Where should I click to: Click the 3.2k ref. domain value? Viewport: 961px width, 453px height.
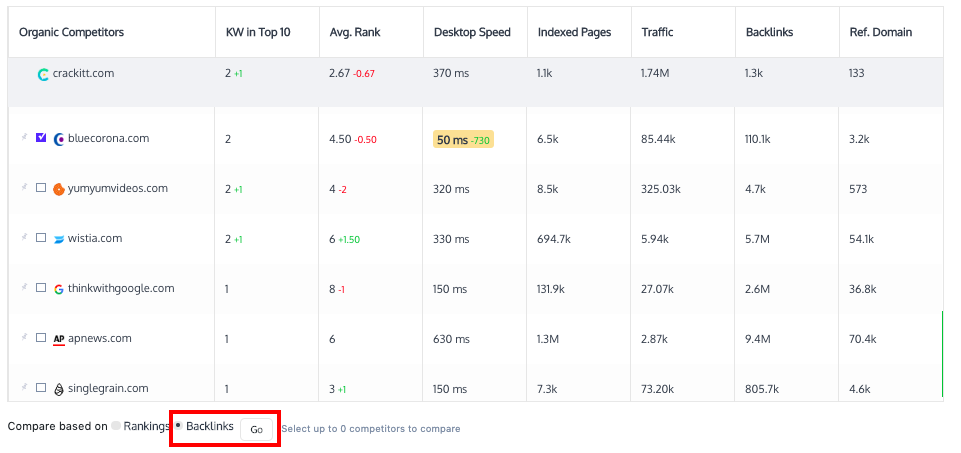859,140
